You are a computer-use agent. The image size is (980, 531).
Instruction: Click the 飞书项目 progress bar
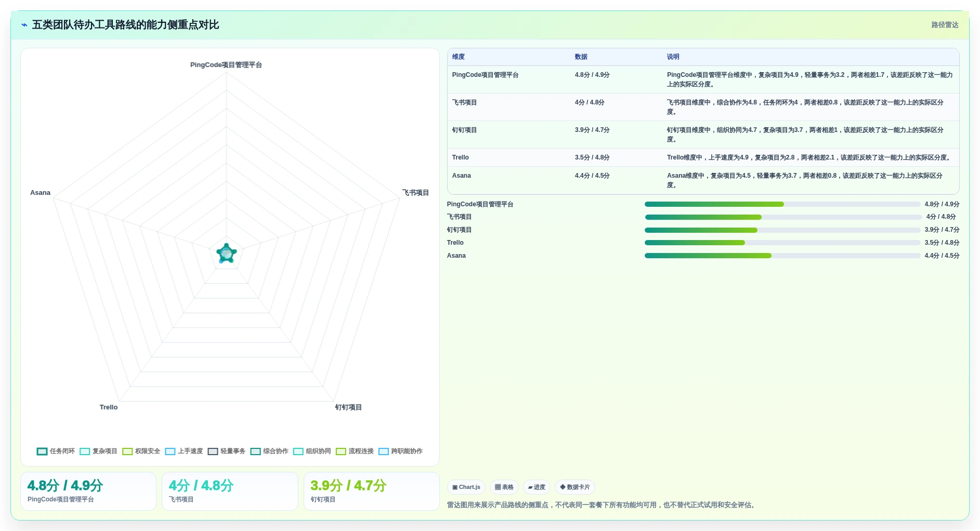point(782,217)
